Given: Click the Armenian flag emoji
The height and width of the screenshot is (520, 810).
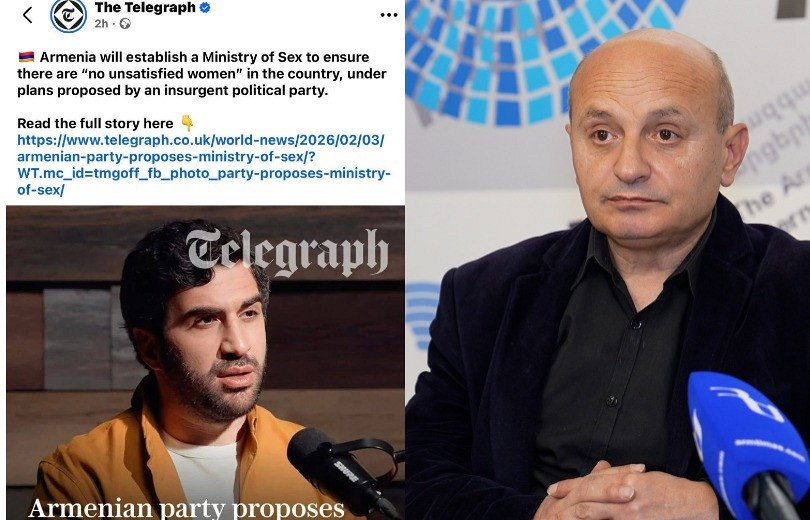Looking at the screenshot, I should pyautogui.click(x=26, y=57).
